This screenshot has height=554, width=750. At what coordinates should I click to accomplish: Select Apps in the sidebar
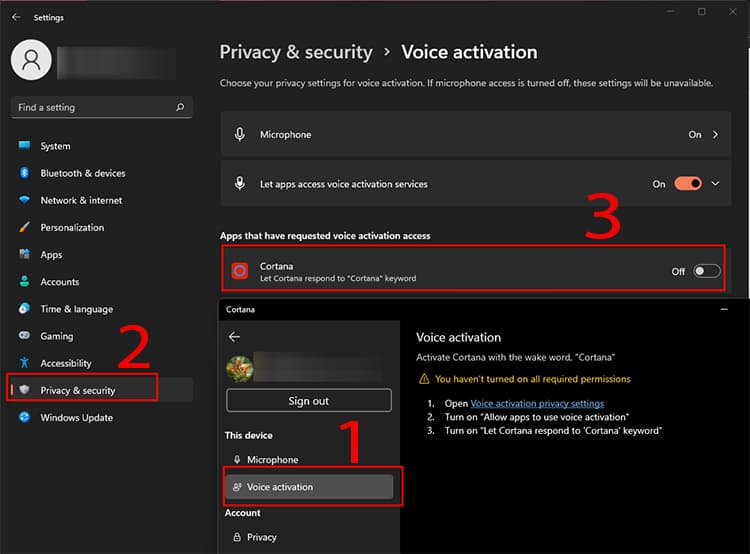tap(100, 255)
